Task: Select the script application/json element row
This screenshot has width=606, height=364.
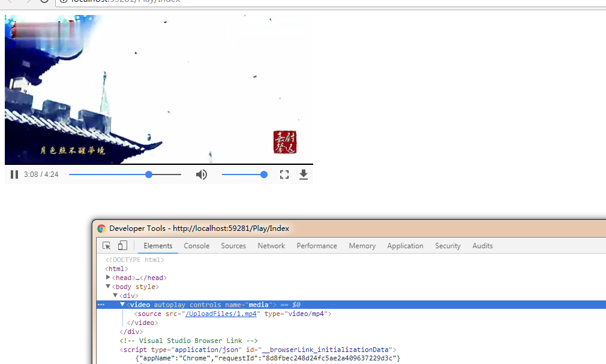Action: click(x=258, y=350)
